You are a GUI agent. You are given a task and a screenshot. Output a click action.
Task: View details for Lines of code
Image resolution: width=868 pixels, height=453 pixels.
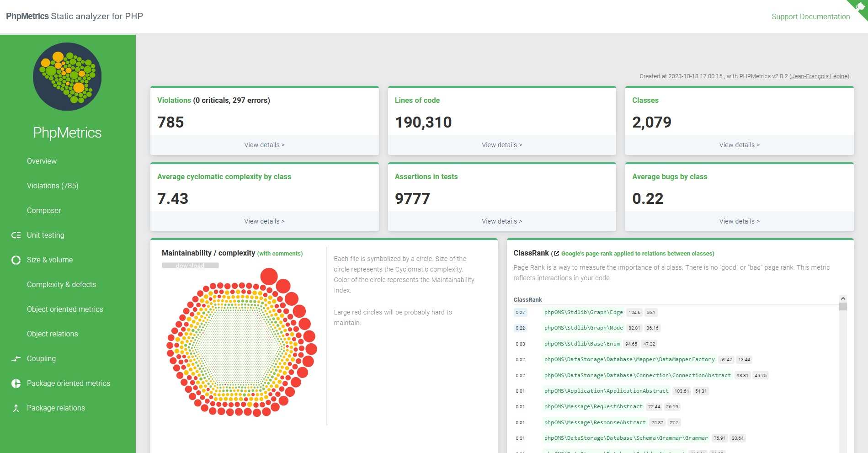pos(501,145)
